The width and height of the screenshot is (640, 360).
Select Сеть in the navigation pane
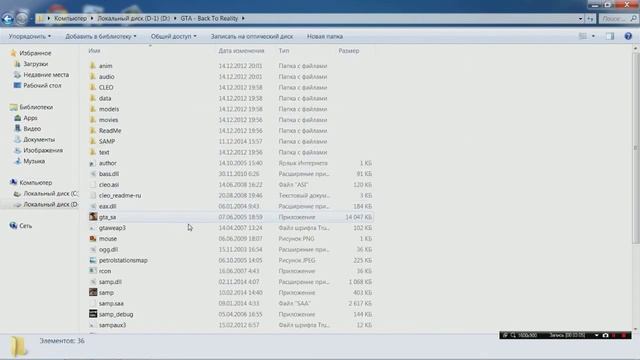[x=25, y=226]
